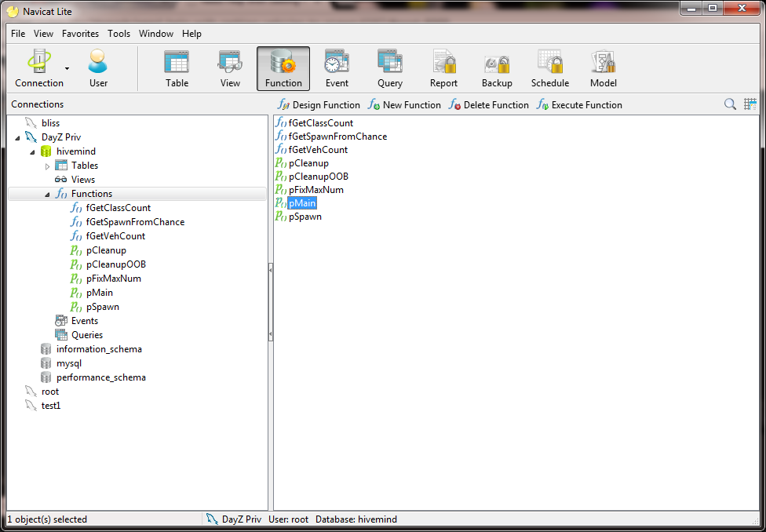Click the locked Backup toolbar icon
766x532 pixels.
tap(497, 68)
